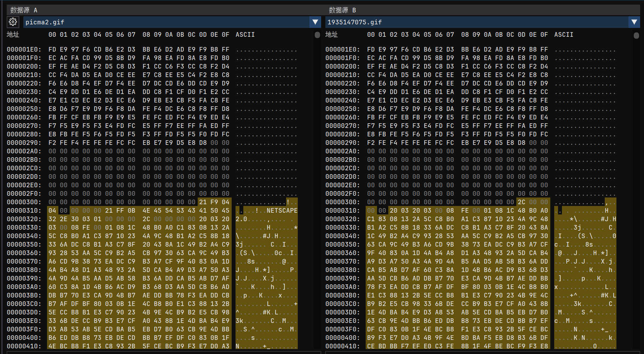Click the 07 column header in source B
This screenshot has width=644, height=354.
(x=450, y=35)
